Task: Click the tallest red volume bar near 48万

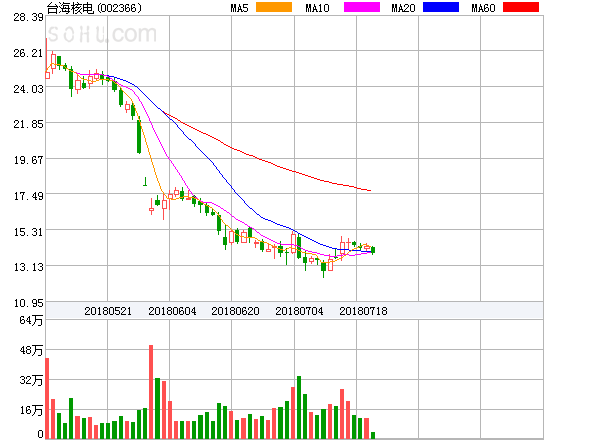Action: [x=151, y=392]
